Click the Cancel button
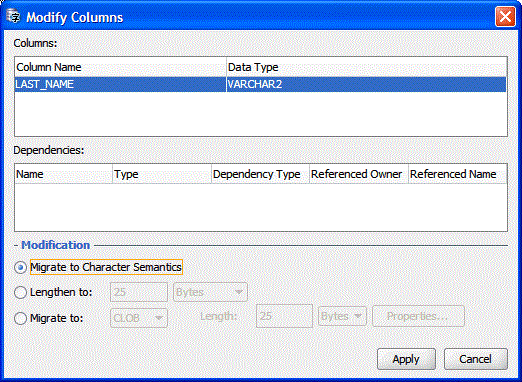The width and height of the screenshot is (522, 382). (475, 359)
